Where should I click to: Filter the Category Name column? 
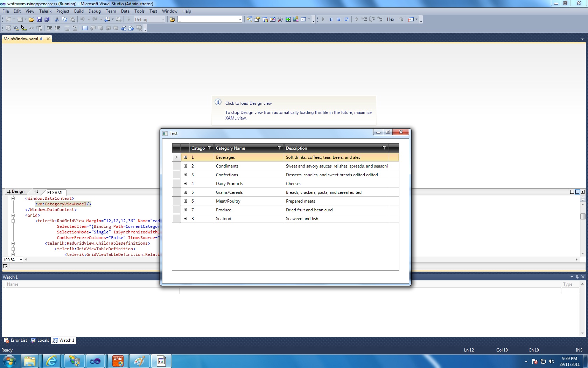pos(279,148)
